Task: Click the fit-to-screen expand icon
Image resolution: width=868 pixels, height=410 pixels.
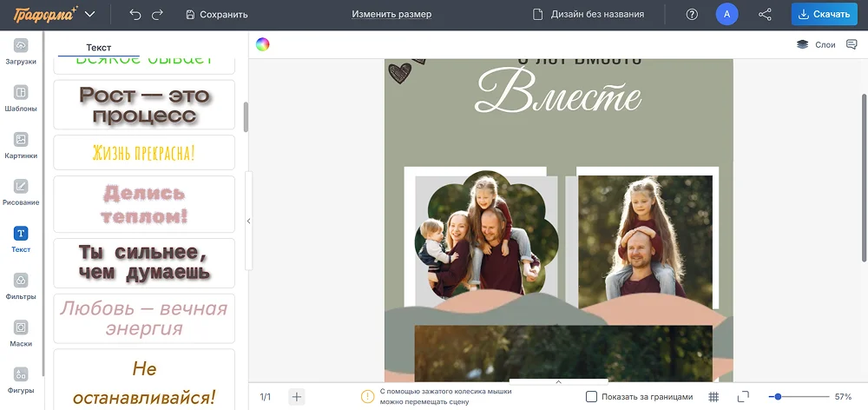Action: click(x=744, y=397)
